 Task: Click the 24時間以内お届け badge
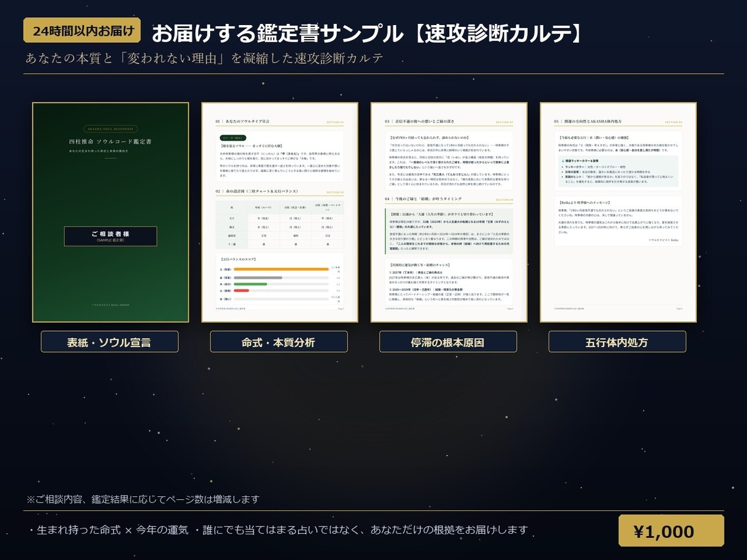click(x=82, y=31)
